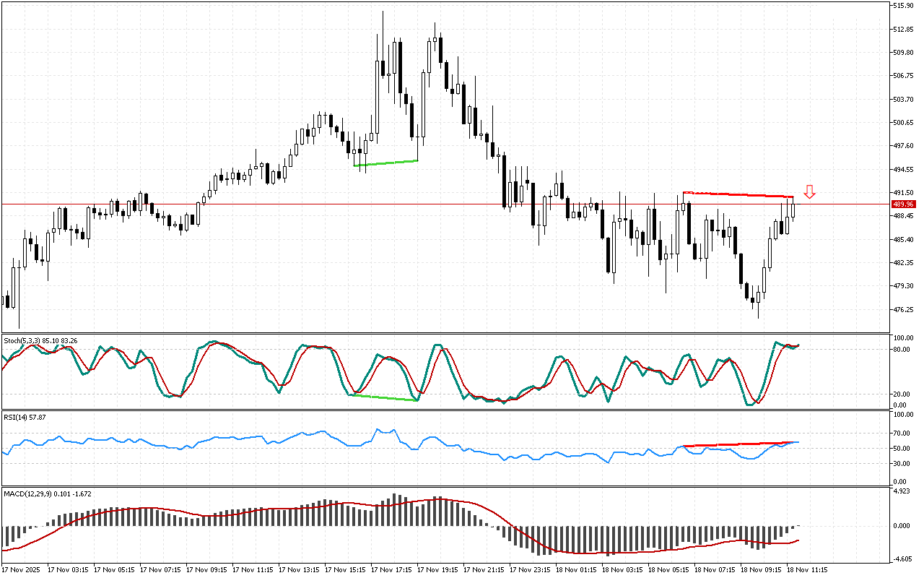Screen dimensions: 924x578
Task: Click the 80.00 level on Stochastic scale
Action: point(902,350)
